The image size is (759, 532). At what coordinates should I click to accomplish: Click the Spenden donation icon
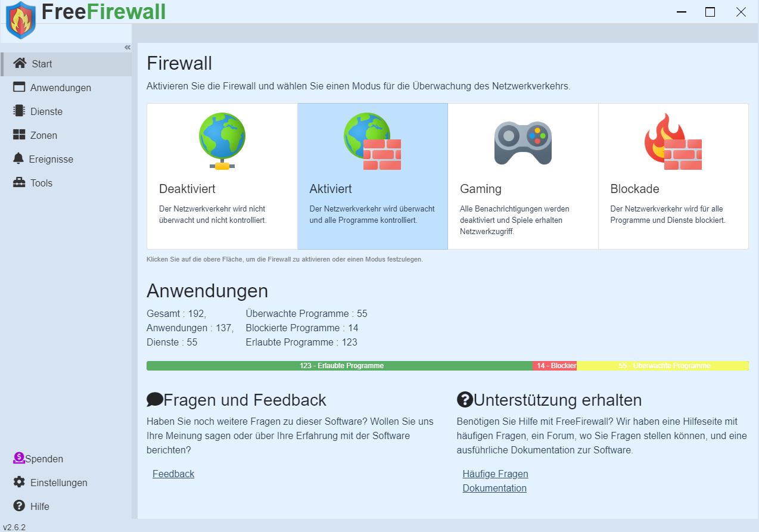(x=19, y=458)
